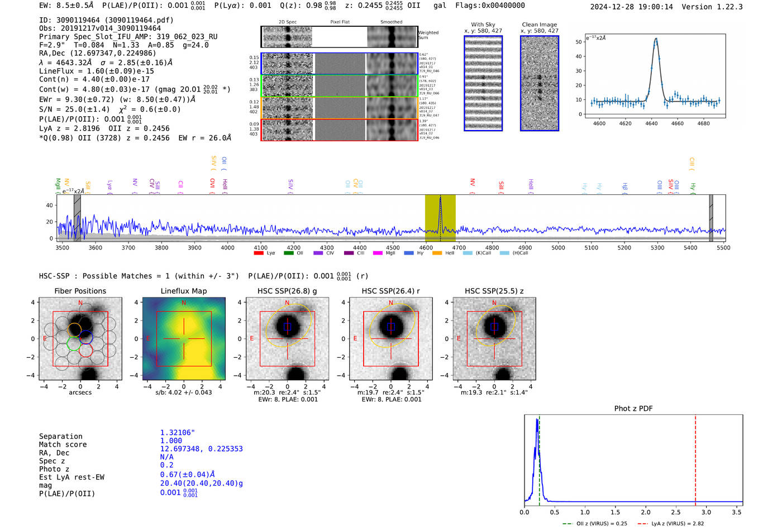Click the 'OII z (VIRUS) = 0.25' legend entry
Screen dimensions: 782x532
point(595,524)
